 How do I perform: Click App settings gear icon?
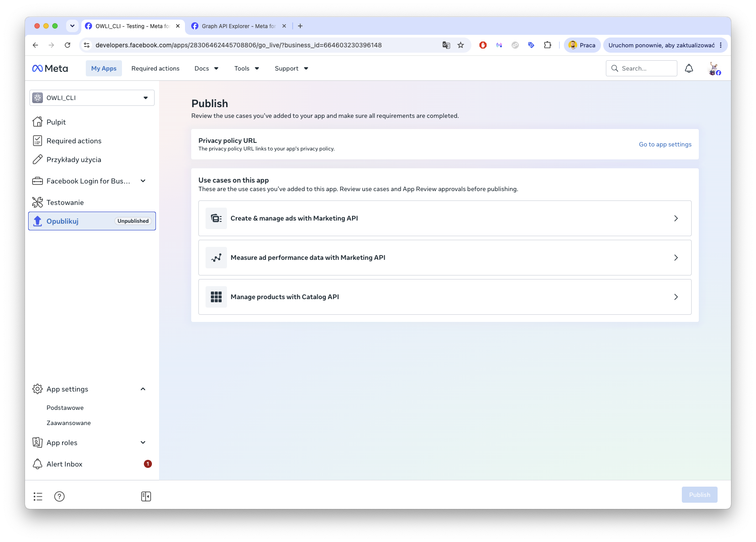38,389
